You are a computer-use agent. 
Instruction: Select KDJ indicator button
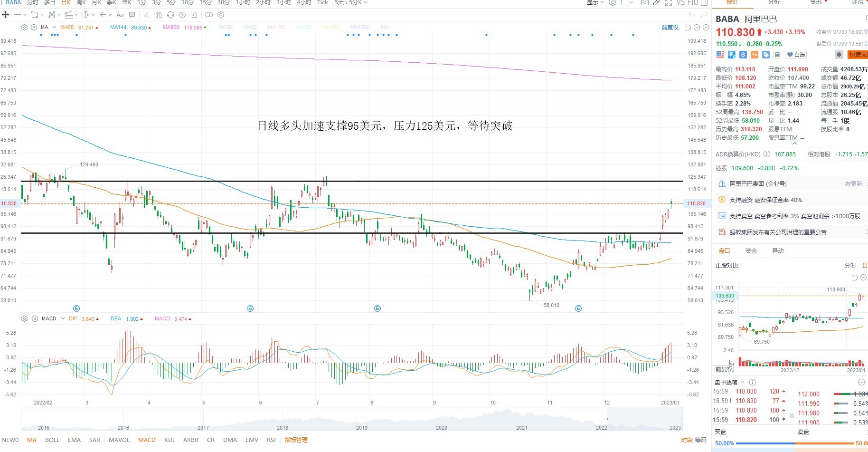coord(170,440)
